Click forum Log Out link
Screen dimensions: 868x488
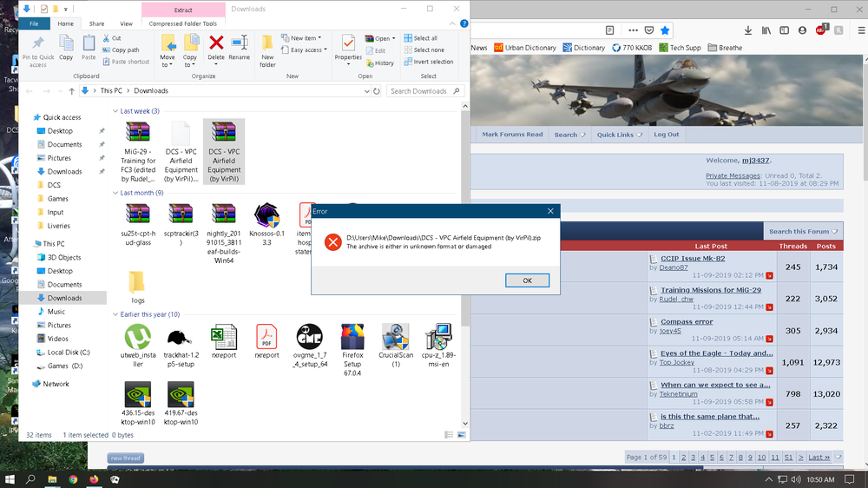666,135
